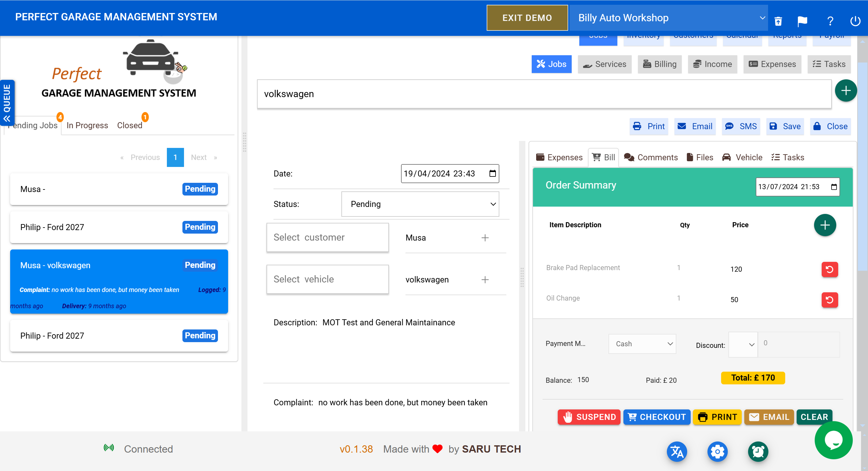The height and width of the screenshot is (471, 868).
Task: Click yellow PRINT bill button
Action: pyautogui.click(x=717, y=417)
